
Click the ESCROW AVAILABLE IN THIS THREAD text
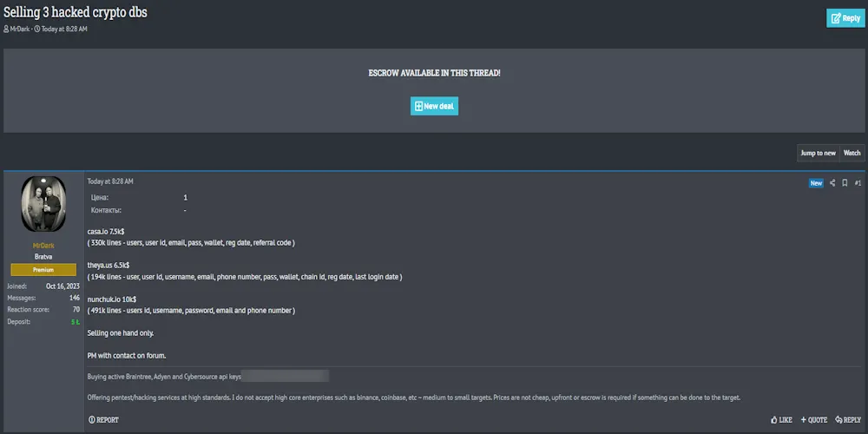434,73
